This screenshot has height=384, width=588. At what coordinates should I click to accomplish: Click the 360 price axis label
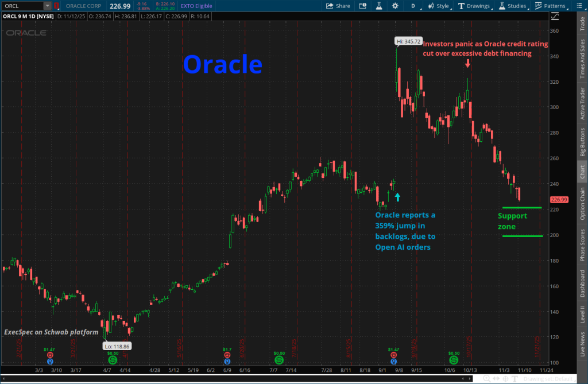click(554, 31)
